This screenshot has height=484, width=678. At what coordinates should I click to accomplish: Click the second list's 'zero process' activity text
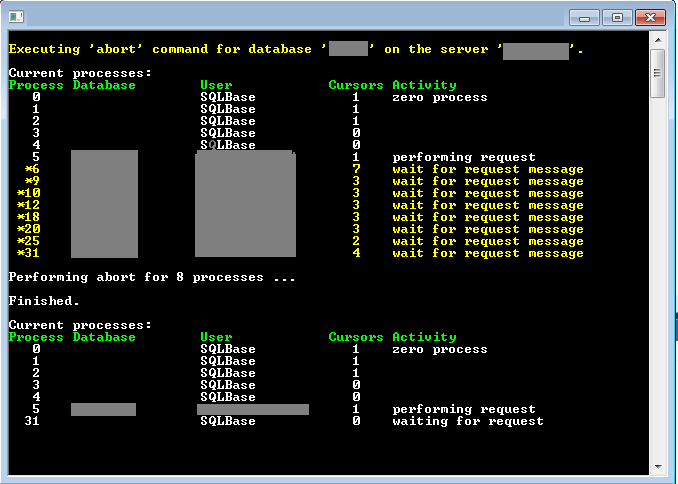[440, 349]
